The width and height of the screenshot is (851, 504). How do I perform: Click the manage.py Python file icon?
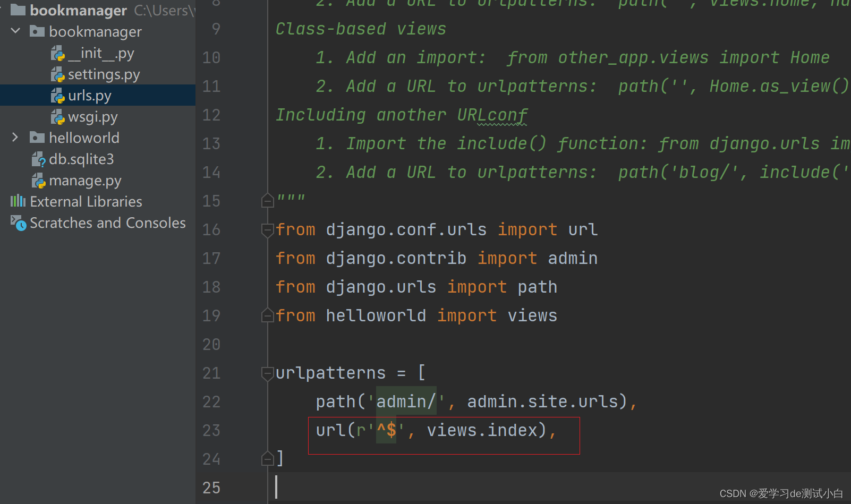click(x=39, y=181)
